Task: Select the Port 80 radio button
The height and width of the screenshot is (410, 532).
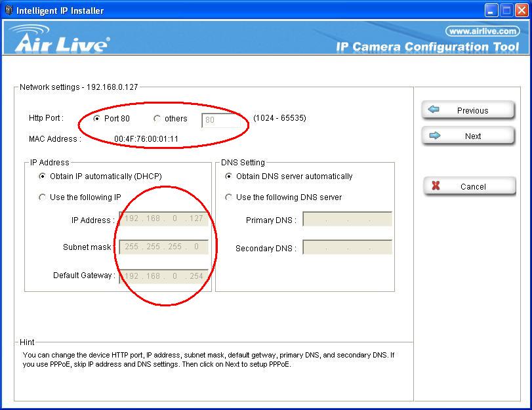Action: (x=97, y=119)
